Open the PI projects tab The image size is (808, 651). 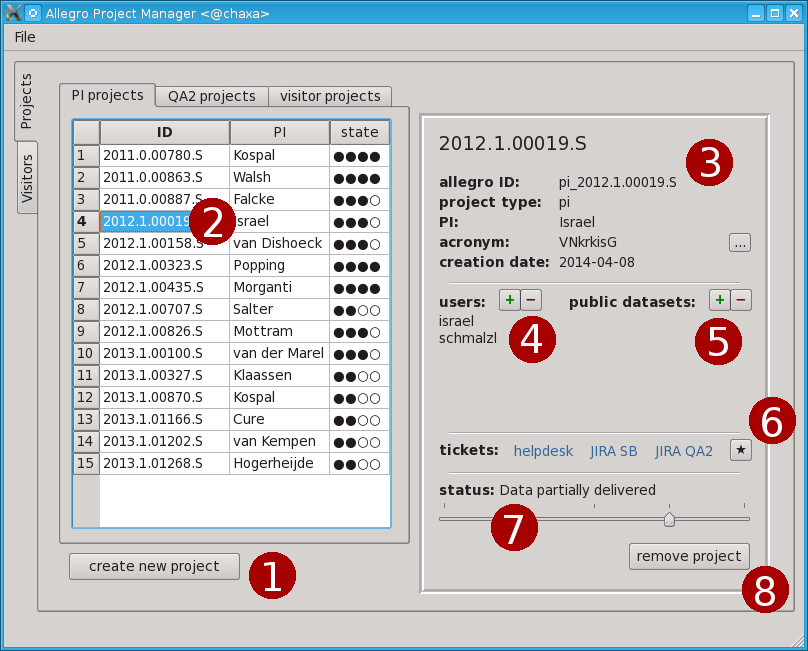[x=107, y=95]
